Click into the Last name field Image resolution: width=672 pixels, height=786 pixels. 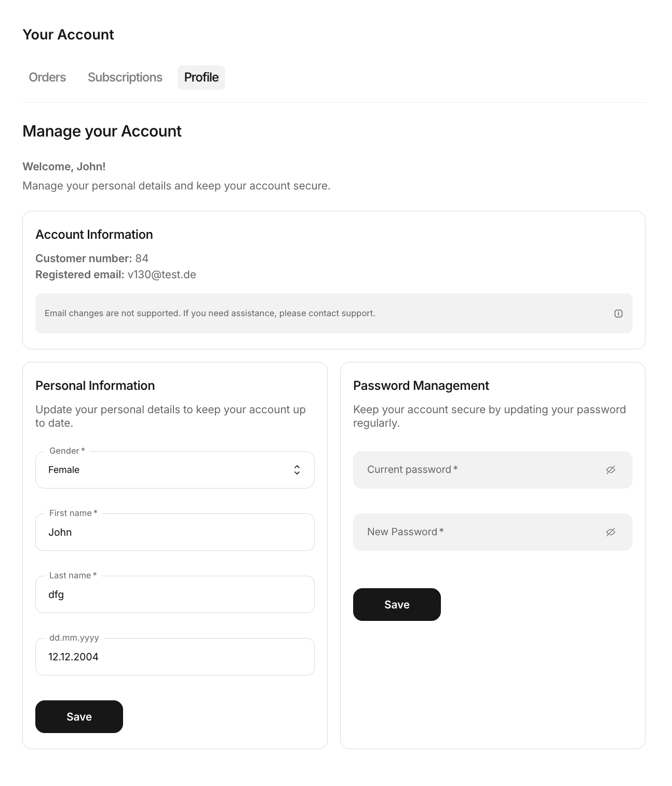point(174,594)
